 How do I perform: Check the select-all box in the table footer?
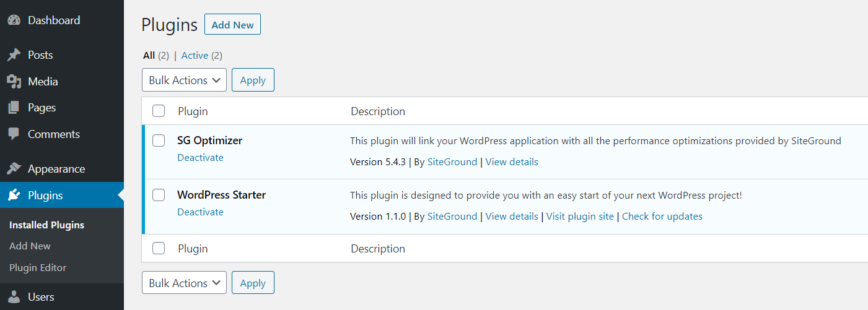click(x=159, y=248)
